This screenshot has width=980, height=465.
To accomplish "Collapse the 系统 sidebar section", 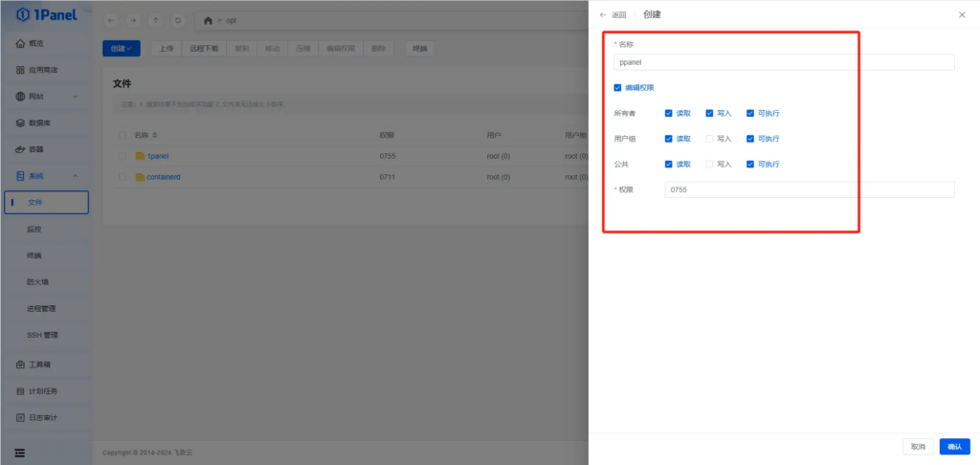I will [76, 176].
